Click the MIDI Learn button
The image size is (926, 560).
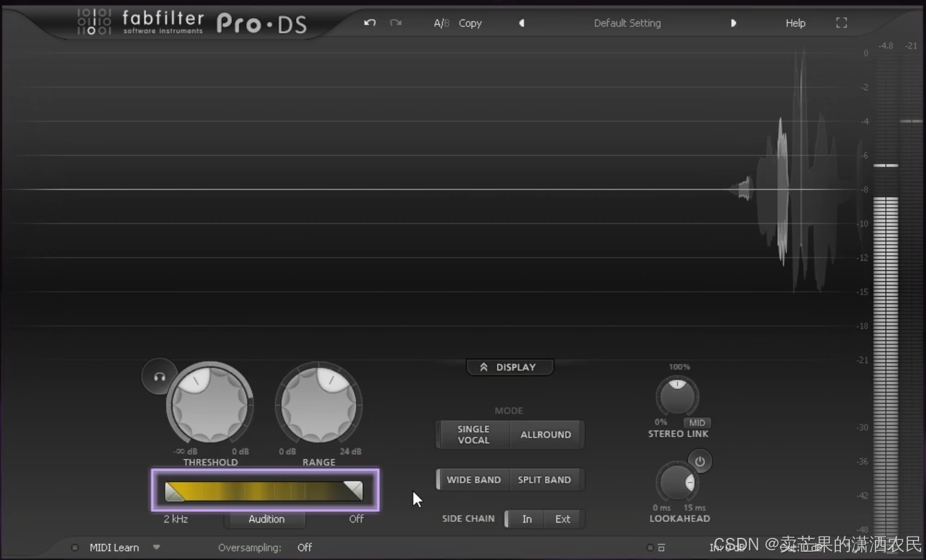pos(114,548)
